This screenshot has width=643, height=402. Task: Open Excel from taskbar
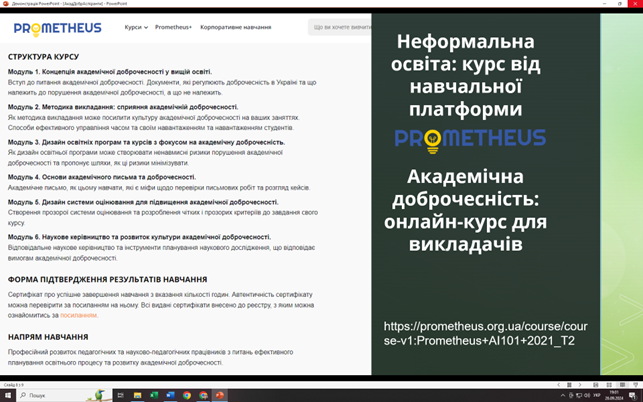click(x=154, y=395)
